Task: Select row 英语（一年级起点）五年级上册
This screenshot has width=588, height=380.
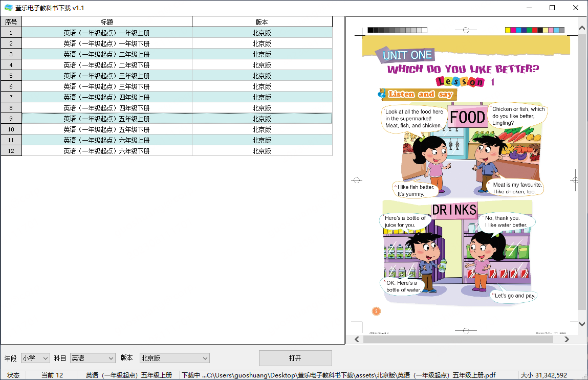Action: click(x=177, y=119)
